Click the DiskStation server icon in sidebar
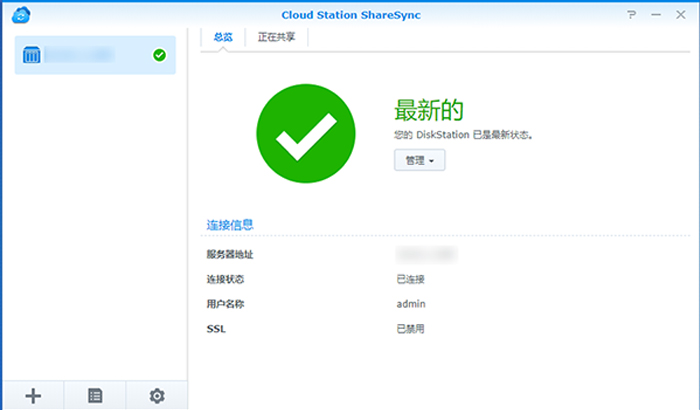Viewport: 700px width, 410px height. [31, 55]
